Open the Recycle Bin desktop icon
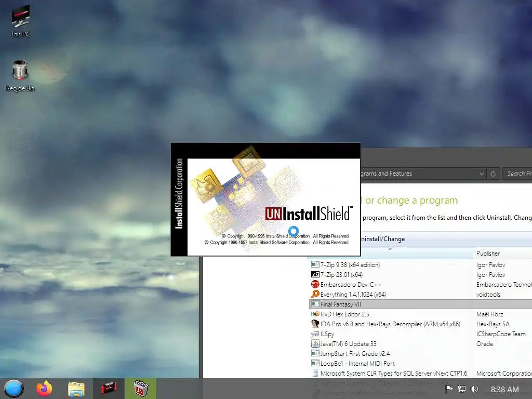 (x=20, y=75)
